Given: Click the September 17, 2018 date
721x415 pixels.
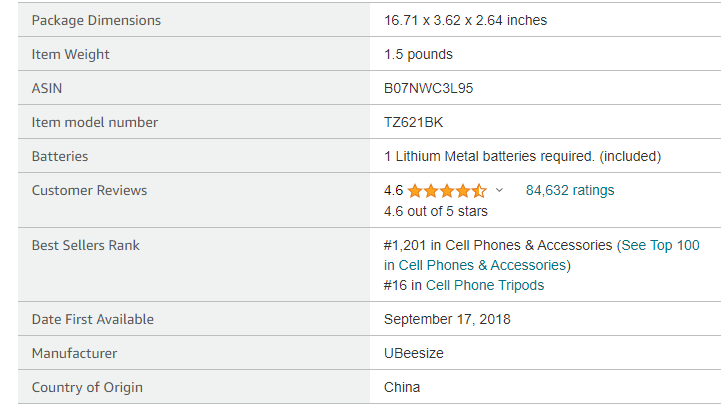Looking at the screenshot, I should click(x=447, y=319).
